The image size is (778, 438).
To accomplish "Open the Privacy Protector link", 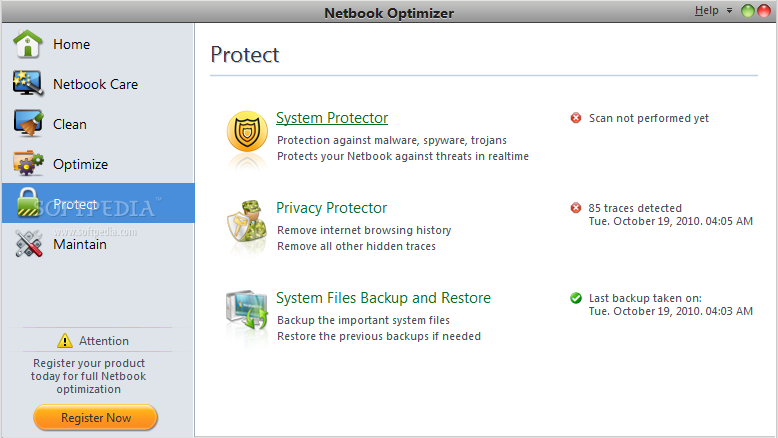I will point(331,208).
